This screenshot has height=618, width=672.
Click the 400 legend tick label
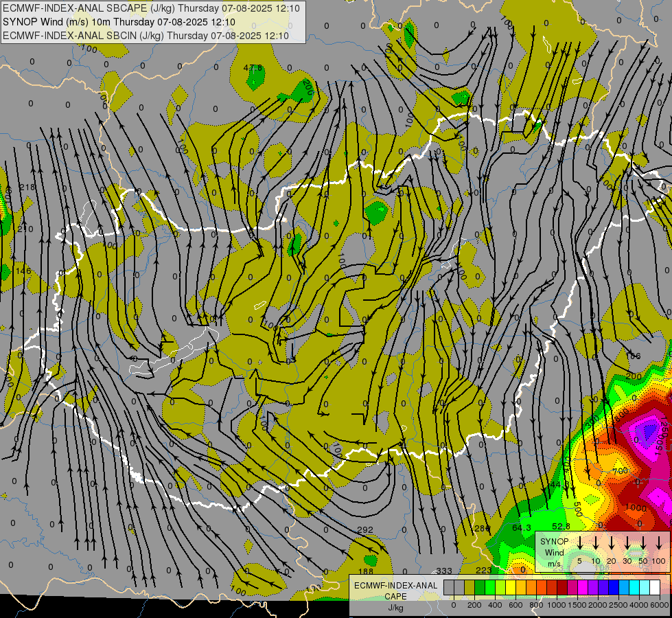pos(495,605)
